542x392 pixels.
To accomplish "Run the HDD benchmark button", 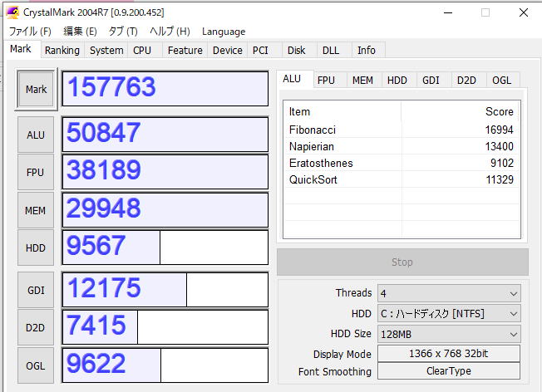I will tap(36, 247).
